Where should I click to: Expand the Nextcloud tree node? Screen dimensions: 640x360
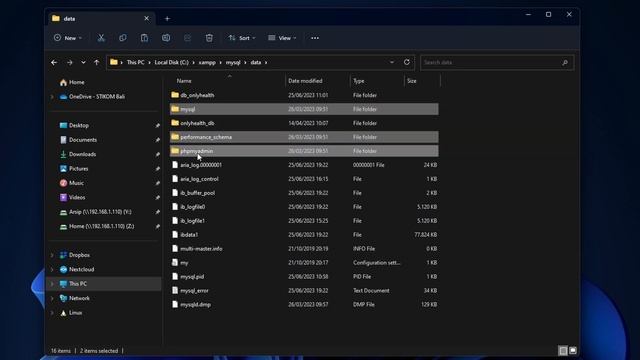click(52, 269)
